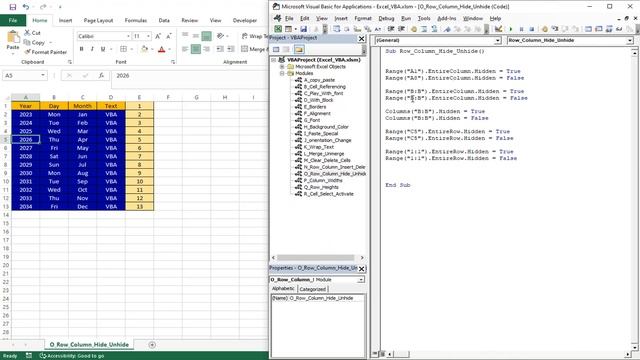Increase font size with larger A icon
The height and width of the screenshot is (360, 640).
point(158,36)
